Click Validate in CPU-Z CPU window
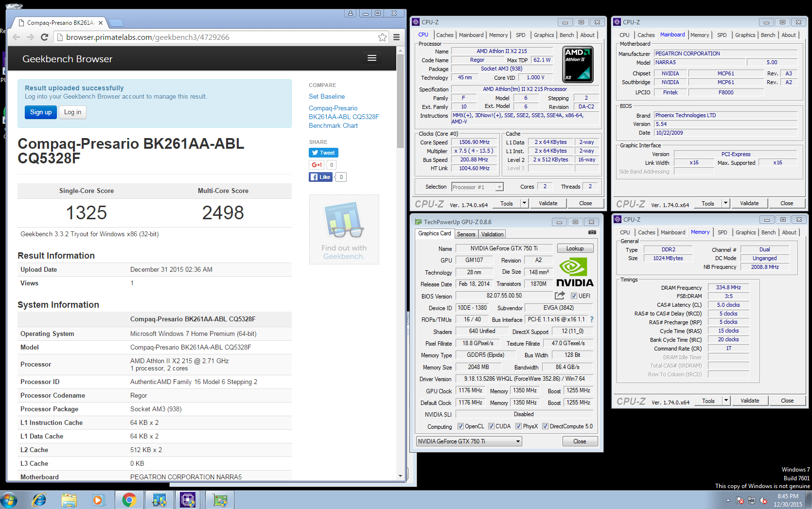The width and height of the screenshot is (812, 509). click(548, 203)
